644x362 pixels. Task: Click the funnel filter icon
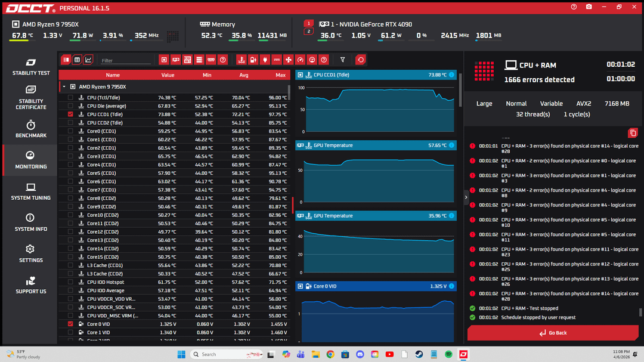coord(342,60)
